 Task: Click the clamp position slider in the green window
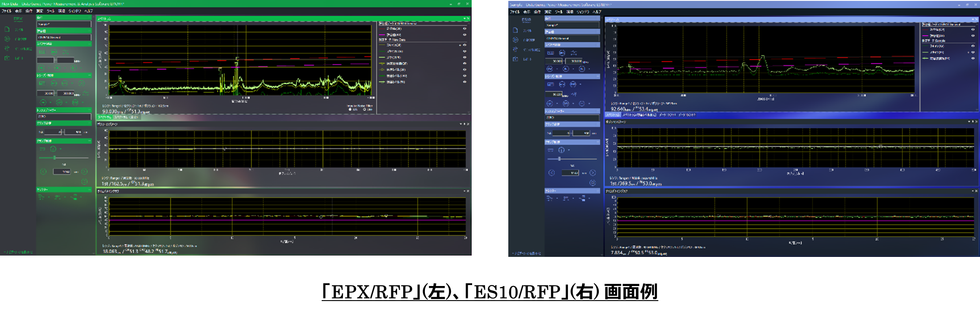(x=54, y=158)
